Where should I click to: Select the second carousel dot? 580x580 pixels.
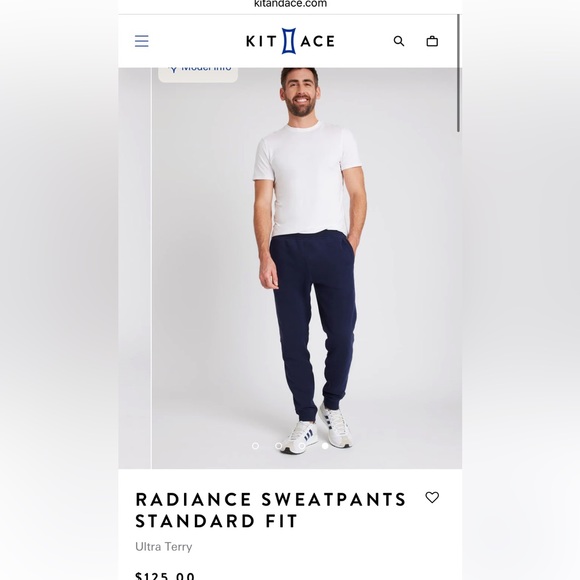279,446
